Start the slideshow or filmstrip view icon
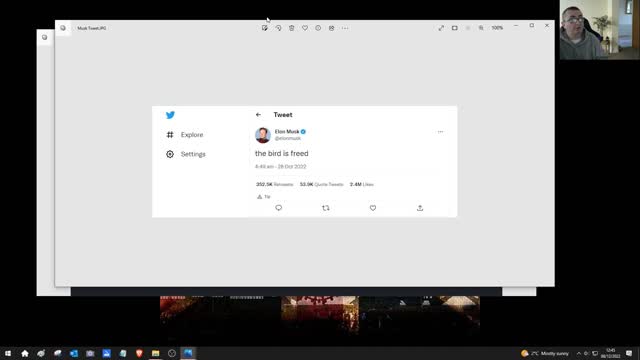 [454, 28]
